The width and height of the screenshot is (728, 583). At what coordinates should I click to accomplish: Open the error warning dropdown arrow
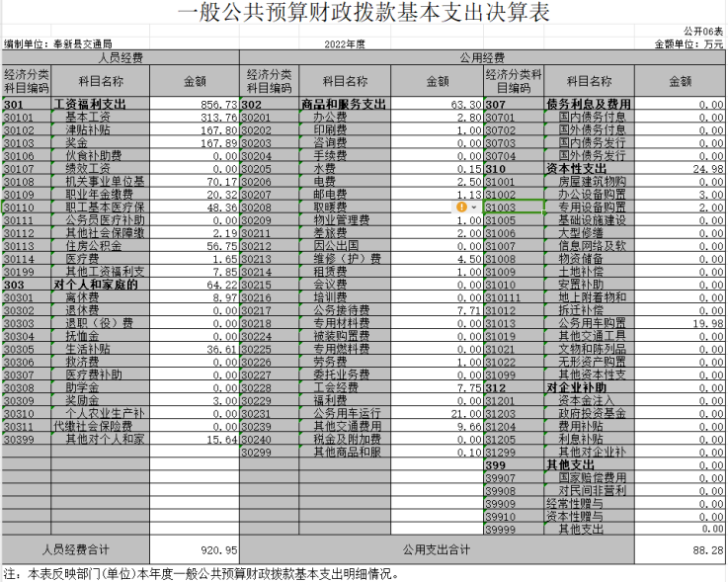474,208
